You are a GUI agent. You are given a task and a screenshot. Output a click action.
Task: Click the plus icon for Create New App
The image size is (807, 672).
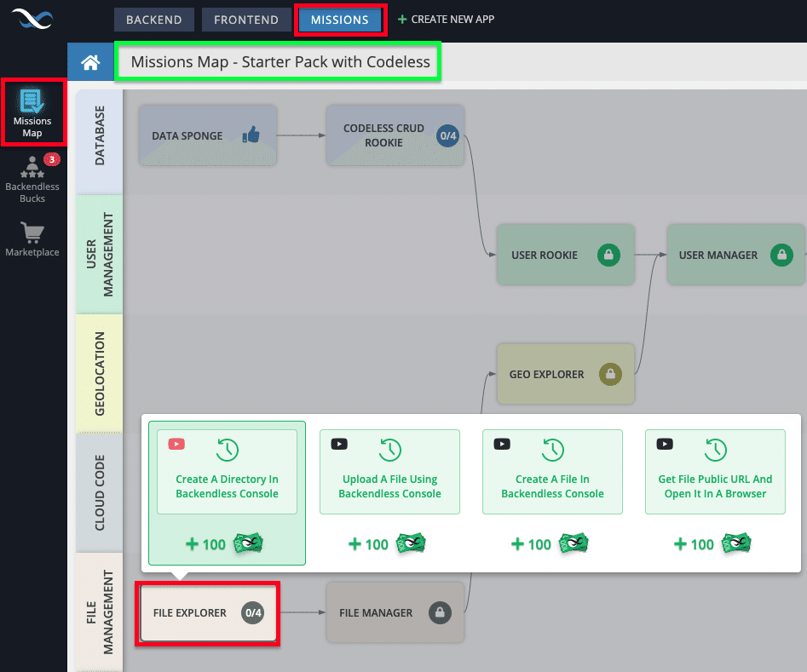click(x=402, y=20)
